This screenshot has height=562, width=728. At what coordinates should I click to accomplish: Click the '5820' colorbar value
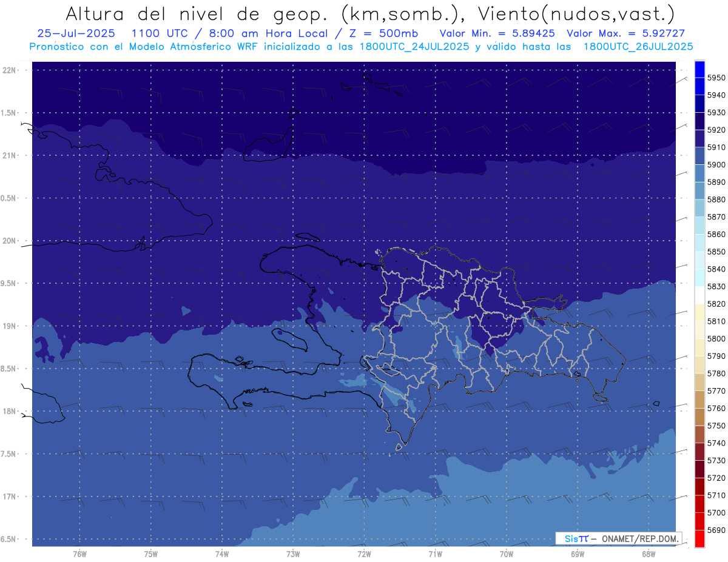pyautogui.click(x=716, y=304)
